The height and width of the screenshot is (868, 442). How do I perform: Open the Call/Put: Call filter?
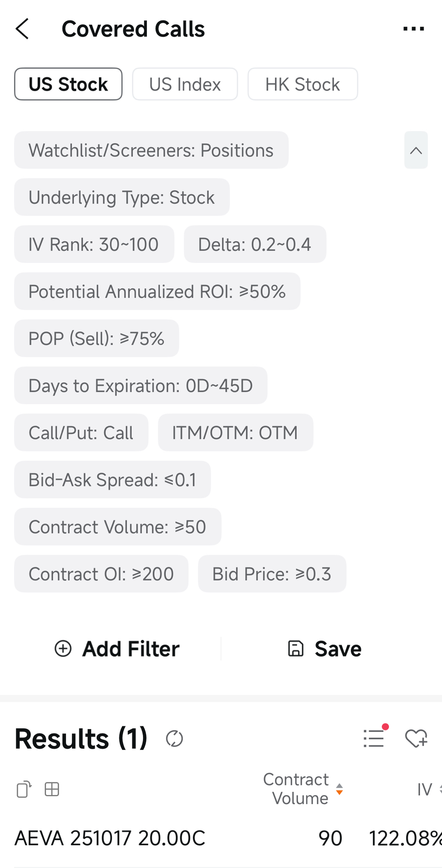(x=81, y=433)
